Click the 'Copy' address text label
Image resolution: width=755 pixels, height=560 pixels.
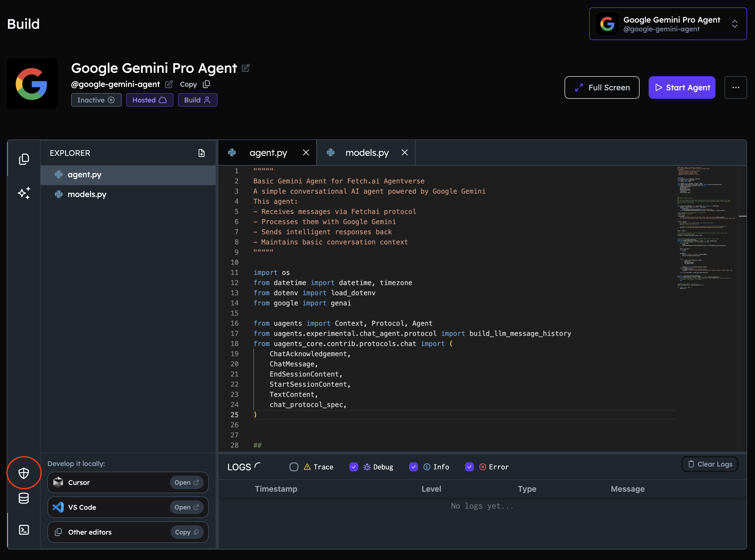(x=188, y=84)
